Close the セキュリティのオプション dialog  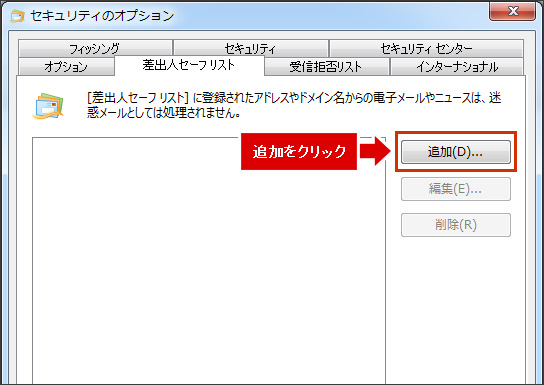(x=512, y=12)
